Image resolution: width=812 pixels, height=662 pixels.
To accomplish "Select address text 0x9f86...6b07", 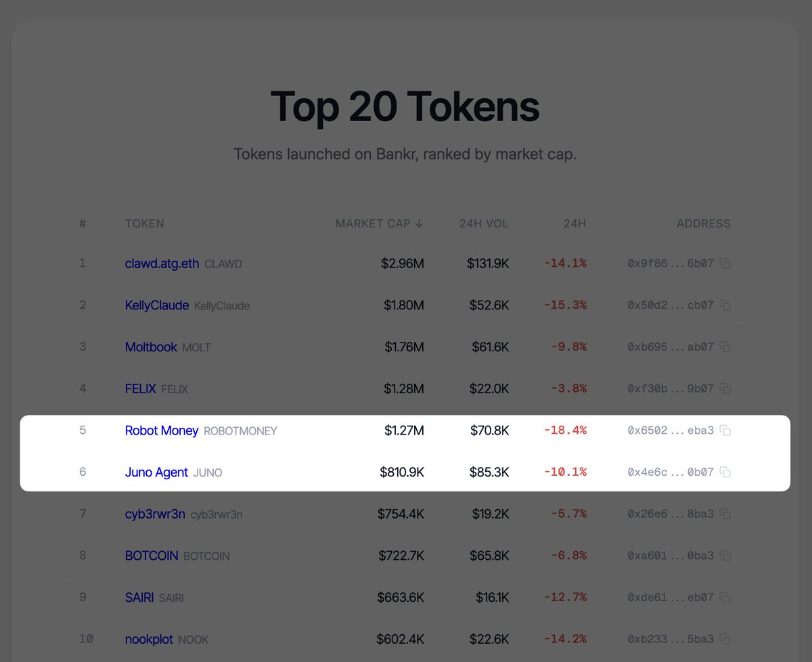I will click(671, 263).
